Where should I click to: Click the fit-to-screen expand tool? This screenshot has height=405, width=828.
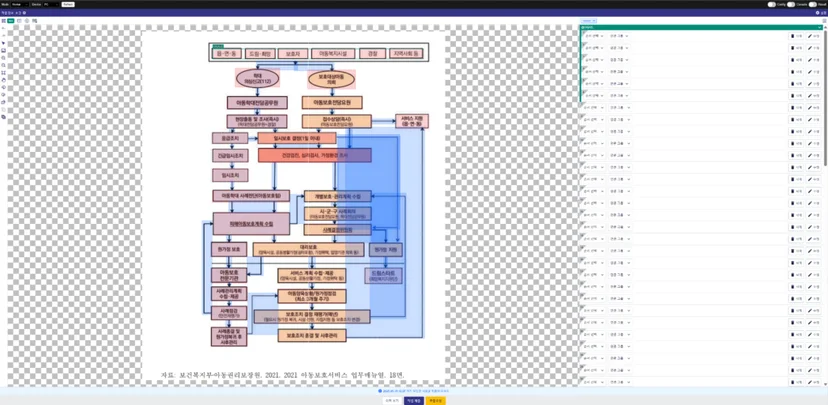coord(4,72)
